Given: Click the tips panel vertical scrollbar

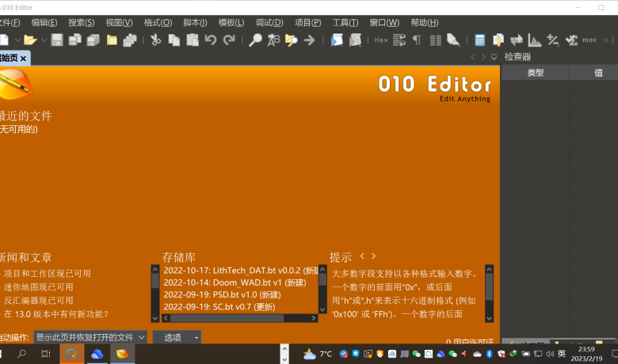Looking at the screenshot, I should click(x=489, y=293).
